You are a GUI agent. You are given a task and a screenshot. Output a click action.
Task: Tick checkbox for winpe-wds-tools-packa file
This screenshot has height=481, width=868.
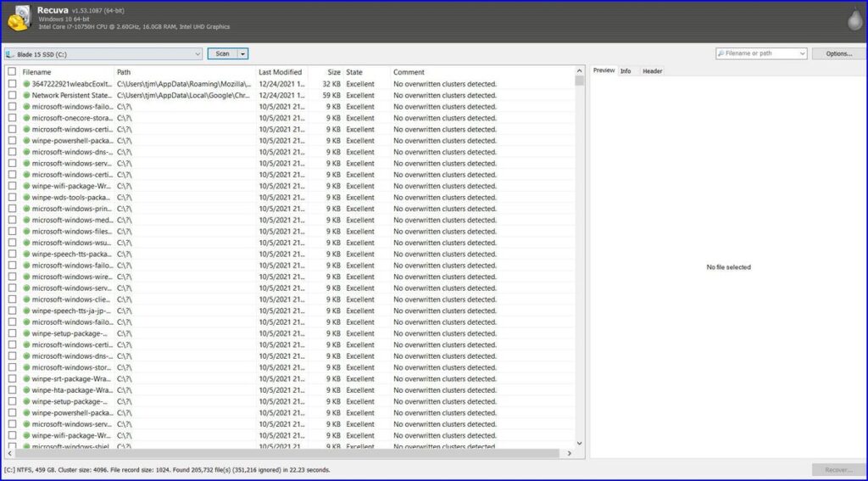pos(12,198)
